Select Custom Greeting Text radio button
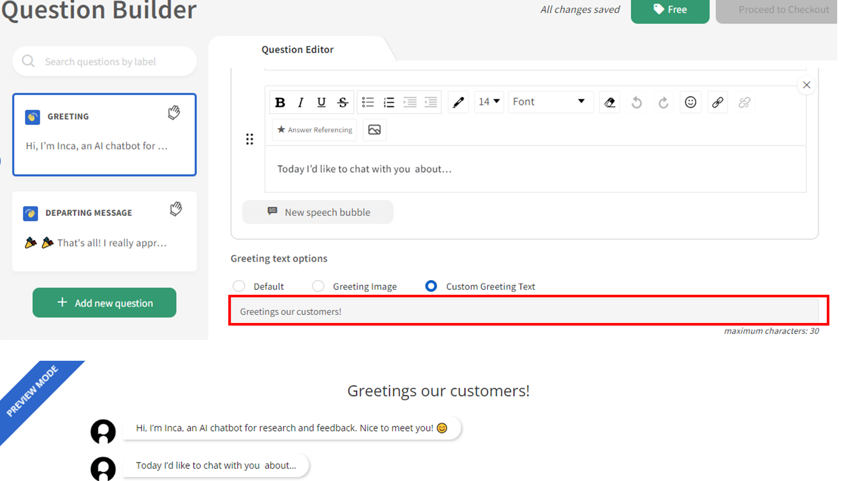This screenshot has height=481, width=868. coord(431,286)
